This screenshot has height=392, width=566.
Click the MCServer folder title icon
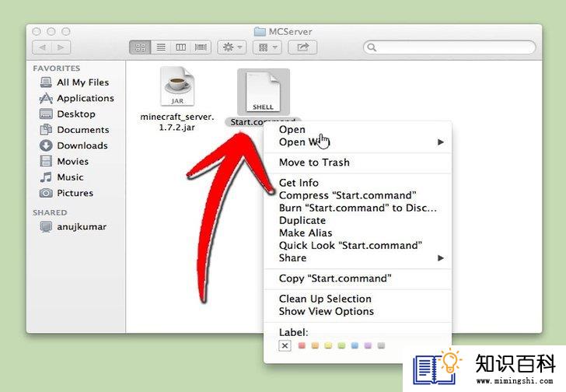pyautogui.click(x=260, y=32)
